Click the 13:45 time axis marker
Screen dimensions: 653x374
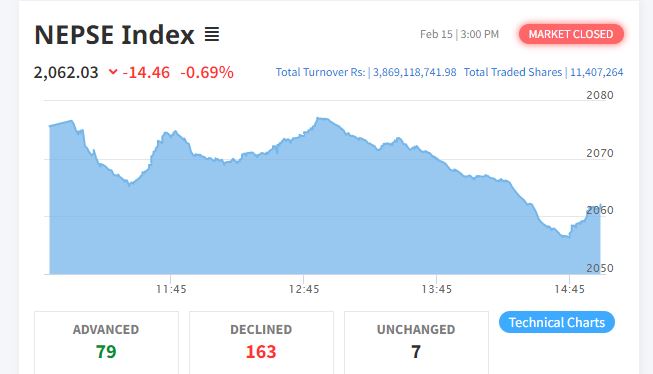[436, 289]
